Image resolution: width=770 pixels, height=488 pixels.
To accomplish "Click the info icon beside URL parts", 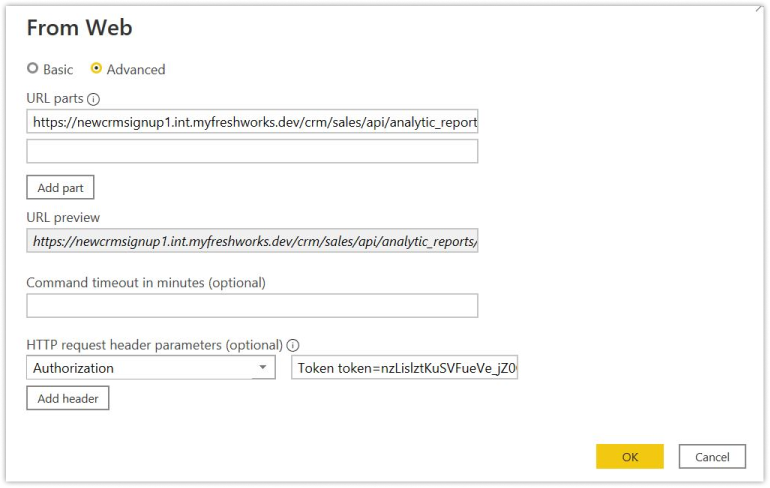I will [x=93, y=99].
